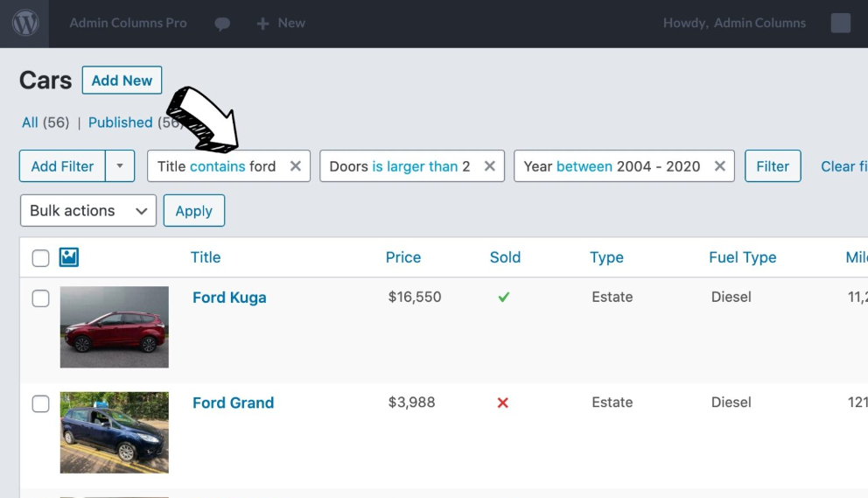Remove the Year between 2004-2020 filter

[x=719, y=166]
